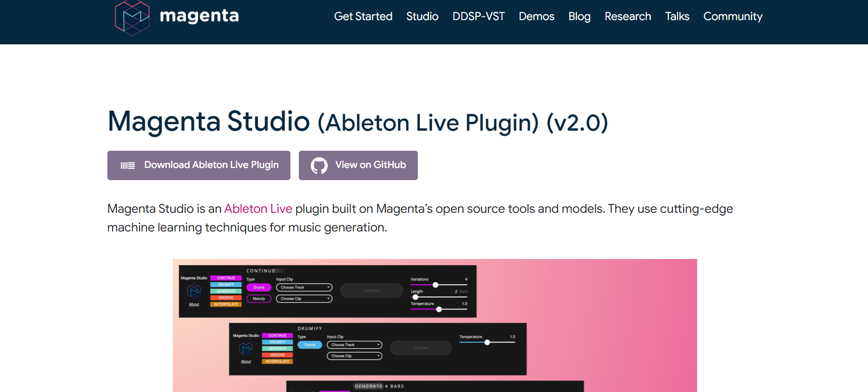Screen dimensions: 868x392
Task: Open the Demos navigation link
Action: click(536, 16)
